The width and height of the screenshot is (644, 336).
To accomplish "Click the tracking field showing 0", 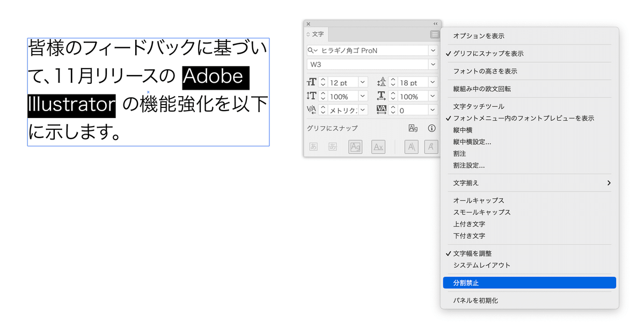I will click(x=412, y=110).
